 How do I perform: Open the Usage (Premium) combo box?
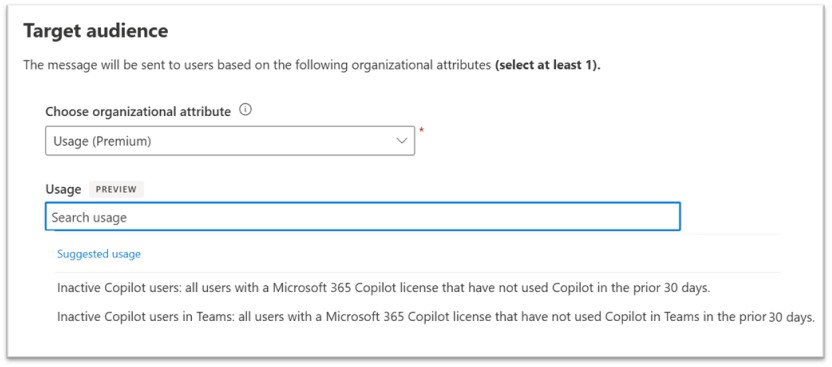pos(230,141)
